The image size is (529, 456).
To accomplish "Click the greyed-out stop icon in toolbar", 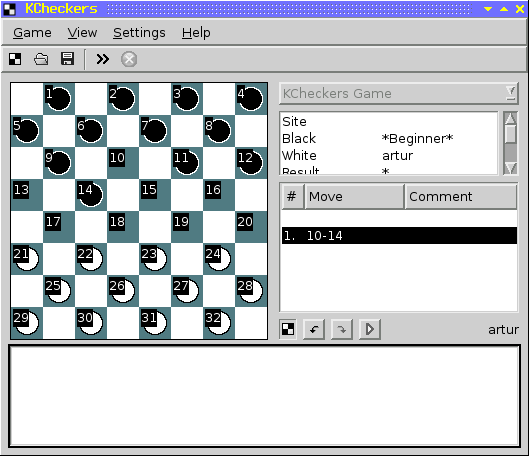I will click(x=129, y=59).
